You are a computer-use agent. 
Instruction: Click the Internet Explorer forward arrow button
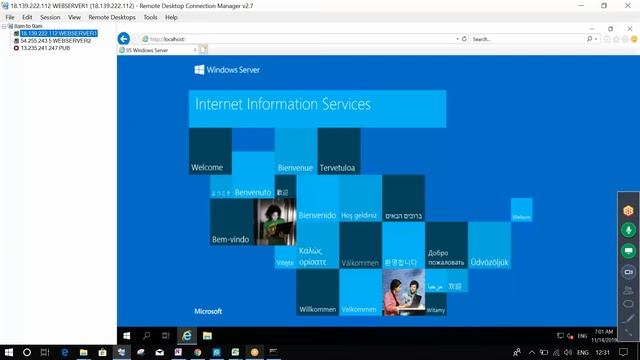[136, 39]
